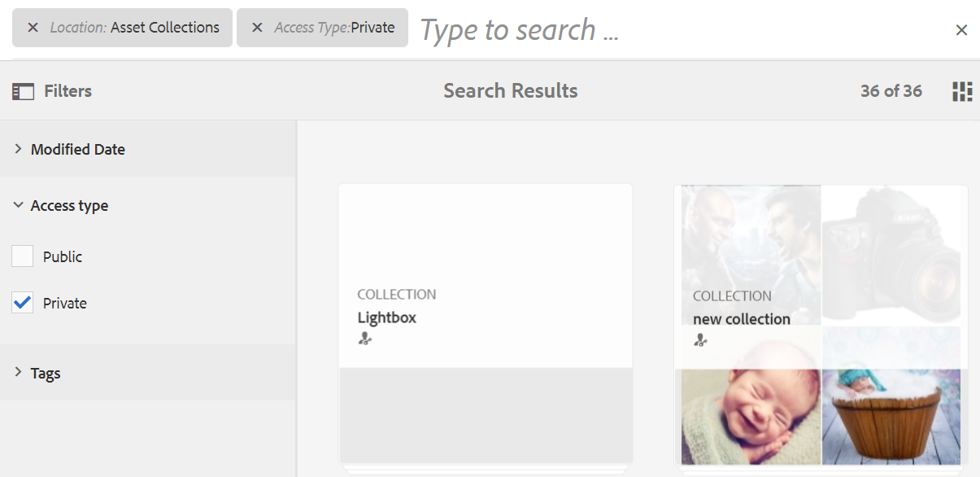Viewport: 980px width, 477px height.
Task: Remove the Location: Asset Collections filter tag
Action: pyautogui.click(x=33, y=28)
